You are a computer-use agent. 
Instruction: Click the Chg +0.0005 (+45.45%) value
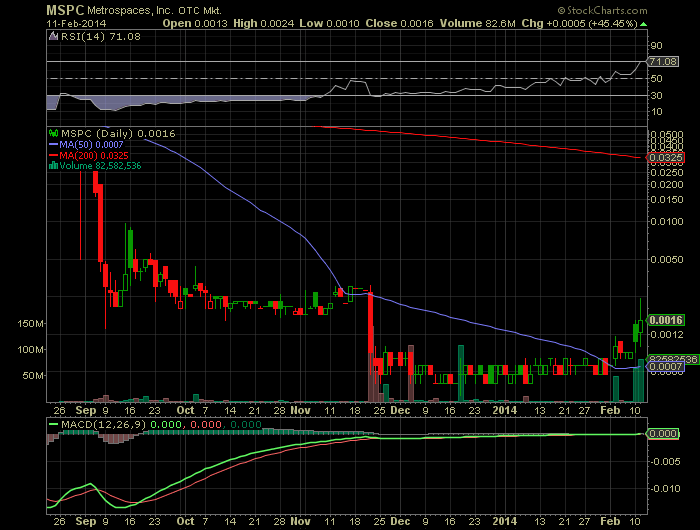click(x=579, y=23)
